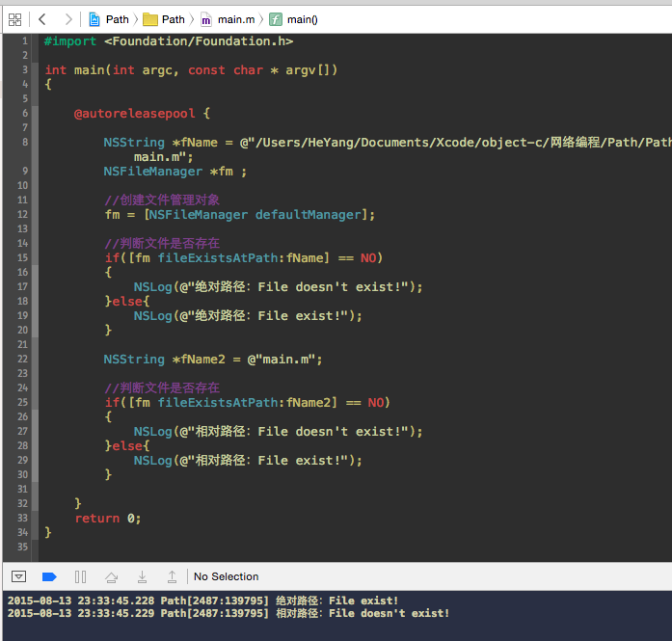
Task: Click the No Selection debug label
Action: 227,576
